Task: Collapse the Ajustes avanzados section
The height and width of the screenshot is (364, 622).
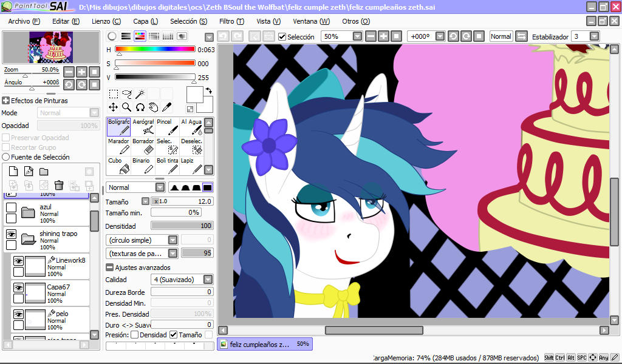Action: click(x=109, y=268)
